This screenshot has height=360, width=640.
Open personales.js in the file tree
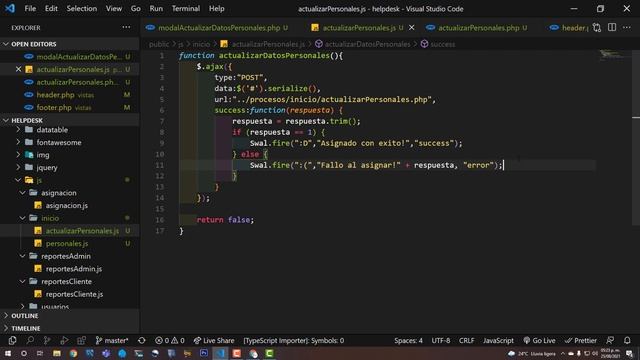pos(67,243)
